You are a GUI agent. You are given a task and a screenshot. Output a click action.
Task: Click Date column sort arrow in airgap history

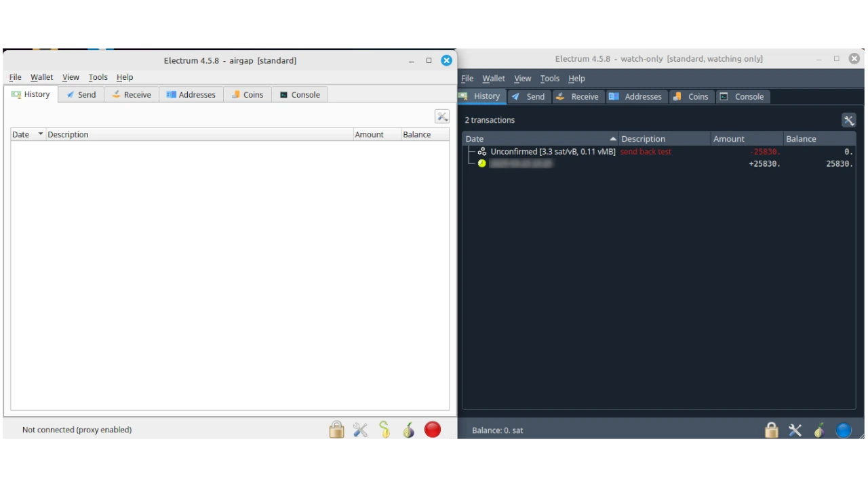(x=40, y=134)
